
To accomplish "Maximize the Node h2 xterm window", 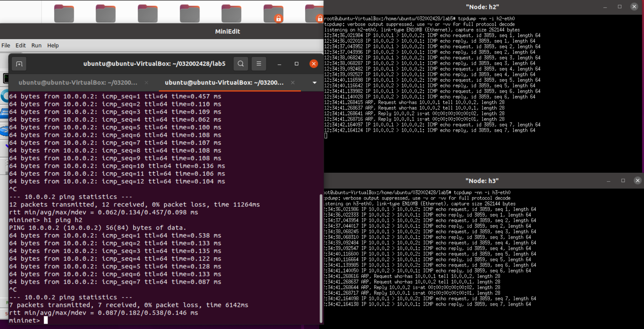I will pyautogui.click(x=620, y=7).
